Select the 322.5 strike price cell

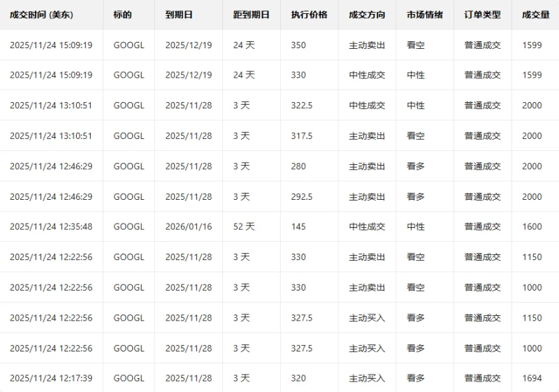pyautogui.click(x=302, y=106)
